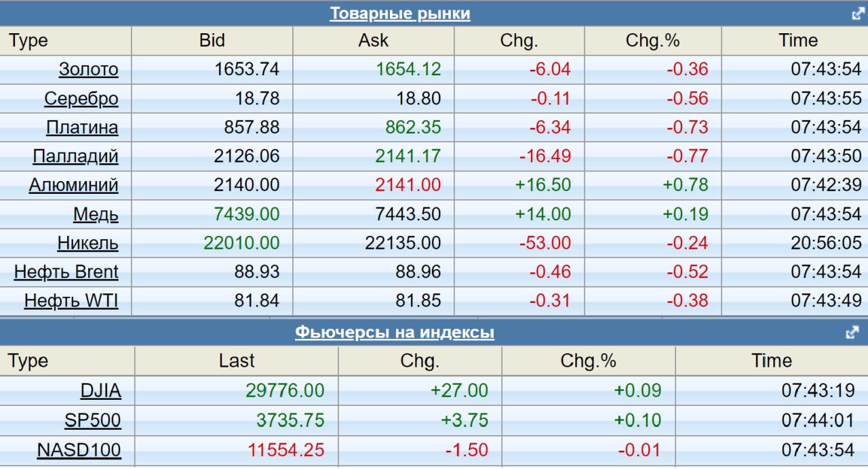Select the SP500 futures link
The image size is (868, 469).
point(92,420)
